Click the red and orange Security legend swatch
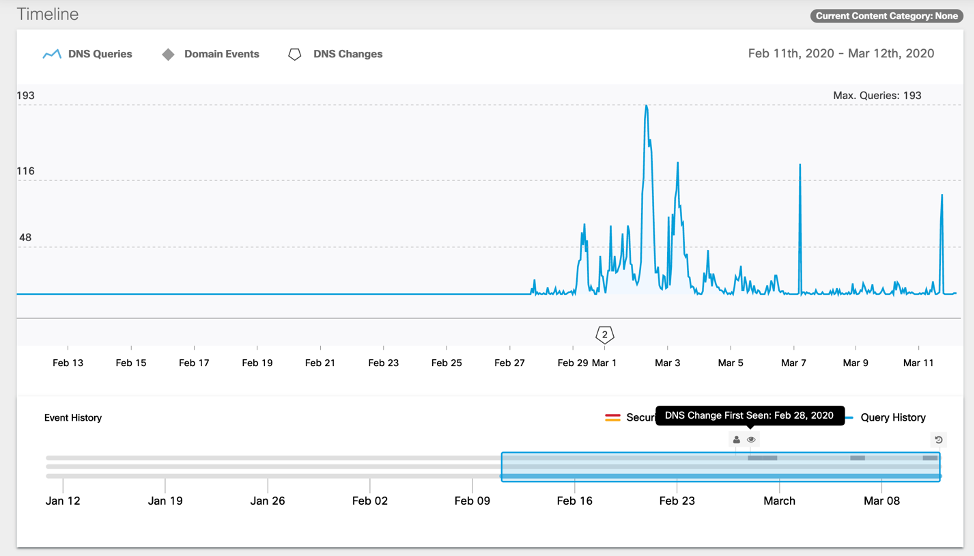Screen dimensions: 974x556 pyautogui.click(x=613, y=418)
